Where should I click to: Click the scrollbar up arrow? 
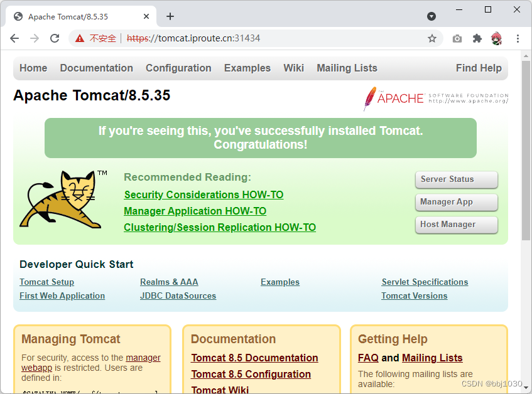(526, 56)
